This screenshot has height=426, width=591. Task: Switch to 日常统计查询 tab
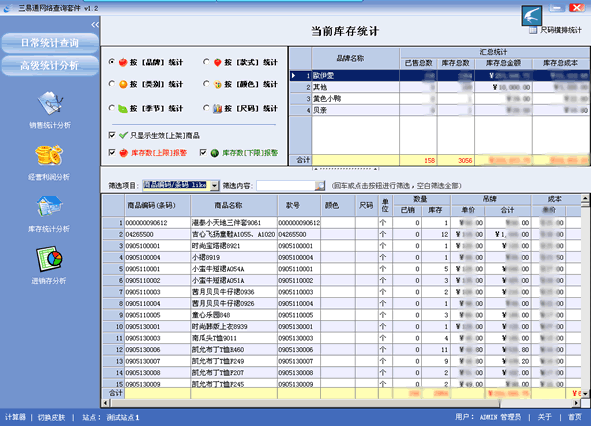point(50,43)
